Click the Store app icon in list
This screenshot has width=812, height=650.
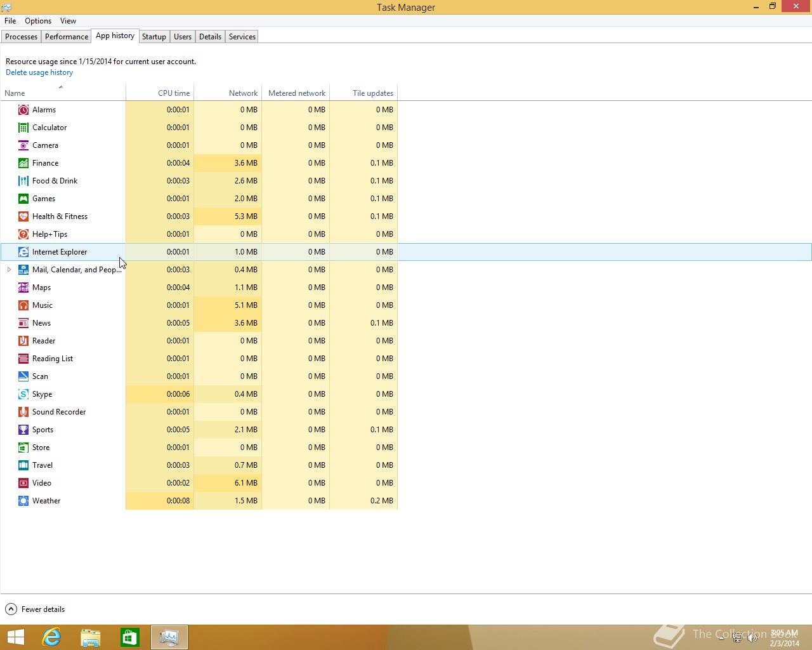coord(23,448)
